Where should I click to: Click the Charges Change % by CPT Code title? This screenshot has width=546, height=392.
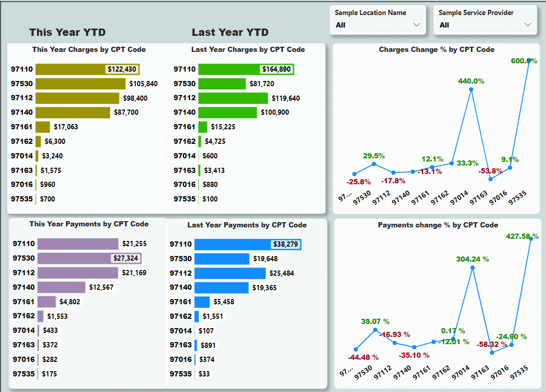436,50
